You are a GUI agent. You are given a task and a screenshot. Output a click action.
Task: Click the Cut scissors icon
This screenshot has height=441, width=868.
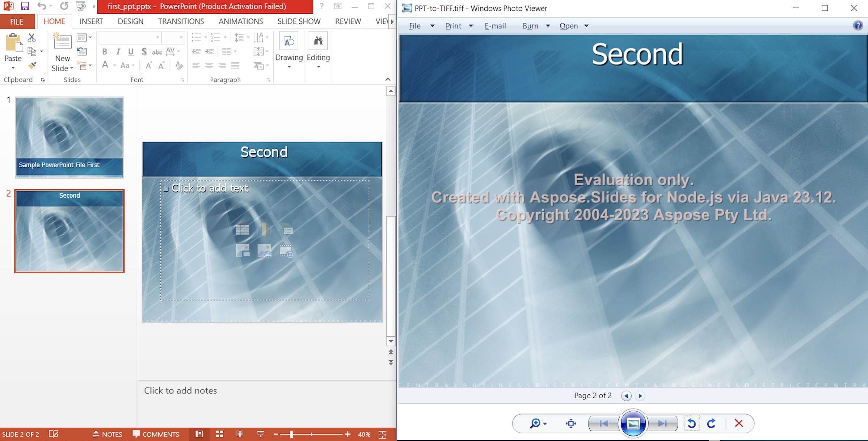pyautogui.click(x=32, y=38)
